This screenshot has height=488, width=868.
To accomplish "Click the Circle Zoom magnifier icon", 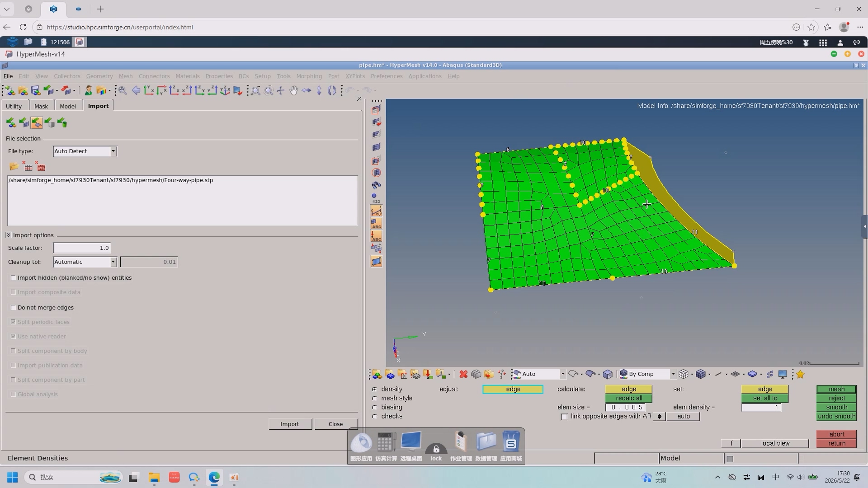I will [269, 91].
